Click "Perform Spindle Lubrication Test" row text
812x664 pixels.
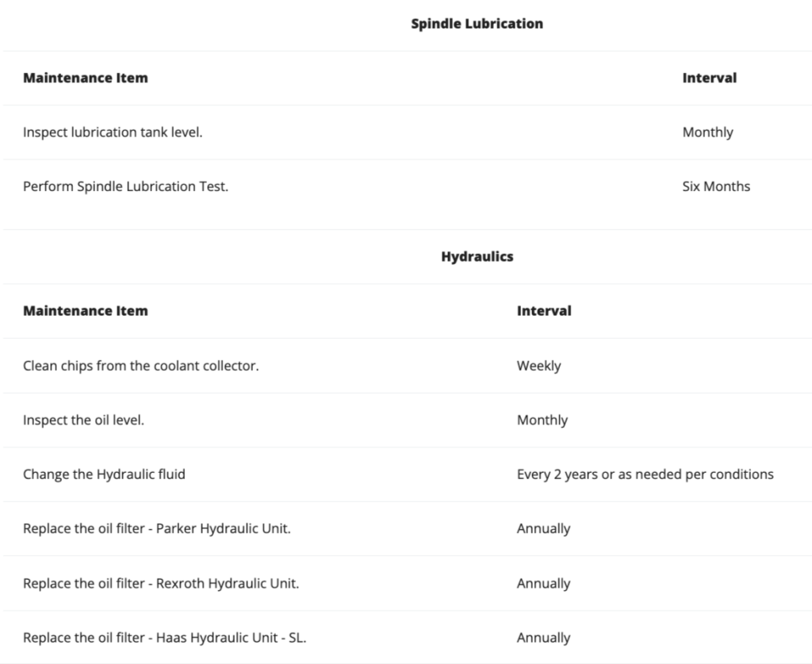(125, 186)
